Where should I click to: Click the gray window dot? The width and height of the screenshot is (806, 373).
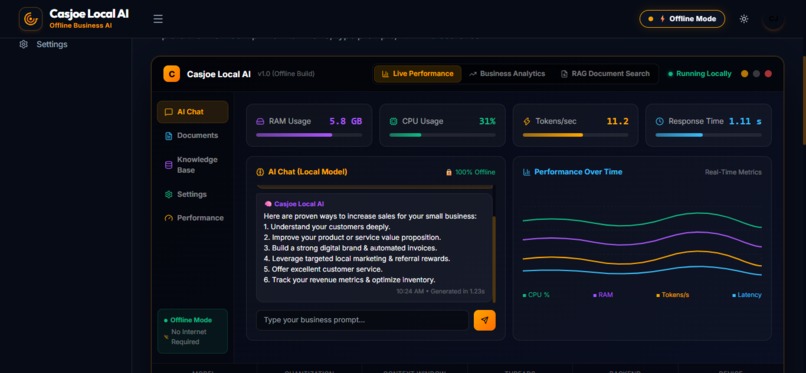coord(756,73)
